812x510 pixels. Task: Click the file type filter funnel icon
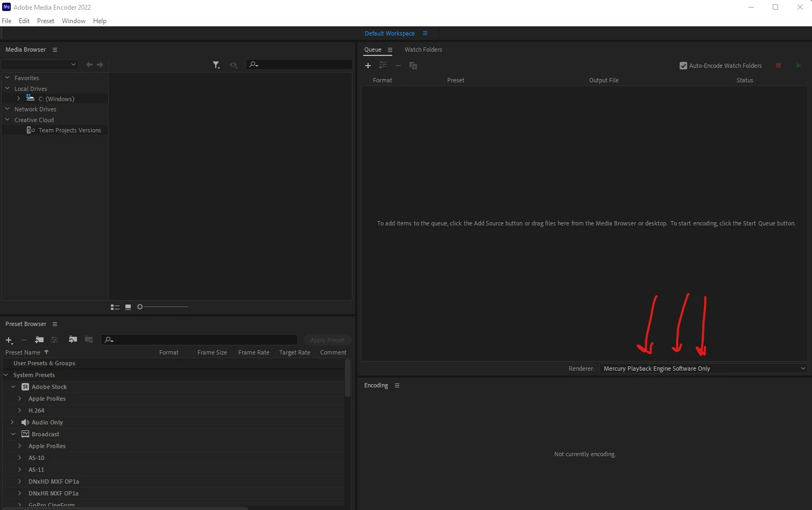pos(216,65)
